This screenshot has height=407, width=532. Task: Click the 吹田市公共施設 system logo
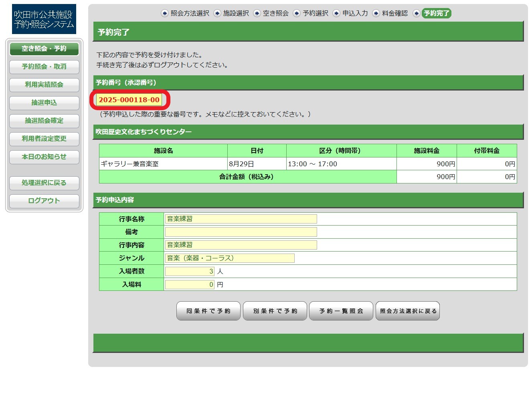point(44,19)
